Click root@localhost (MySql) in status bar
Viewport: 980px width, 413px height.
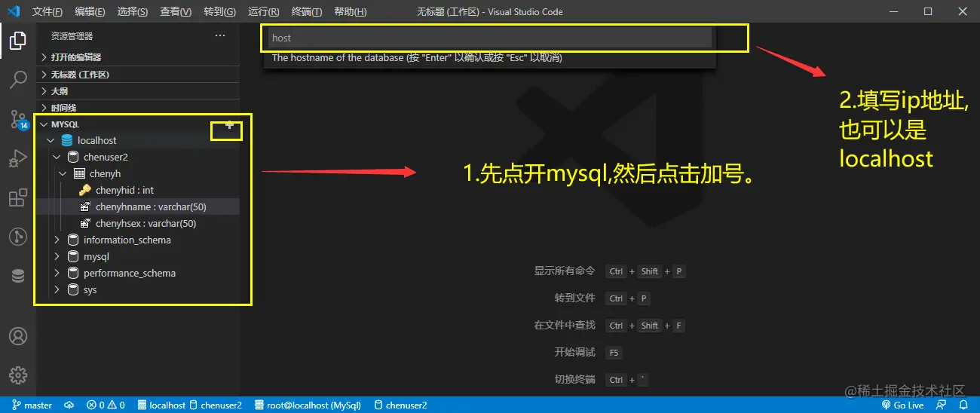tap(308, 405)
